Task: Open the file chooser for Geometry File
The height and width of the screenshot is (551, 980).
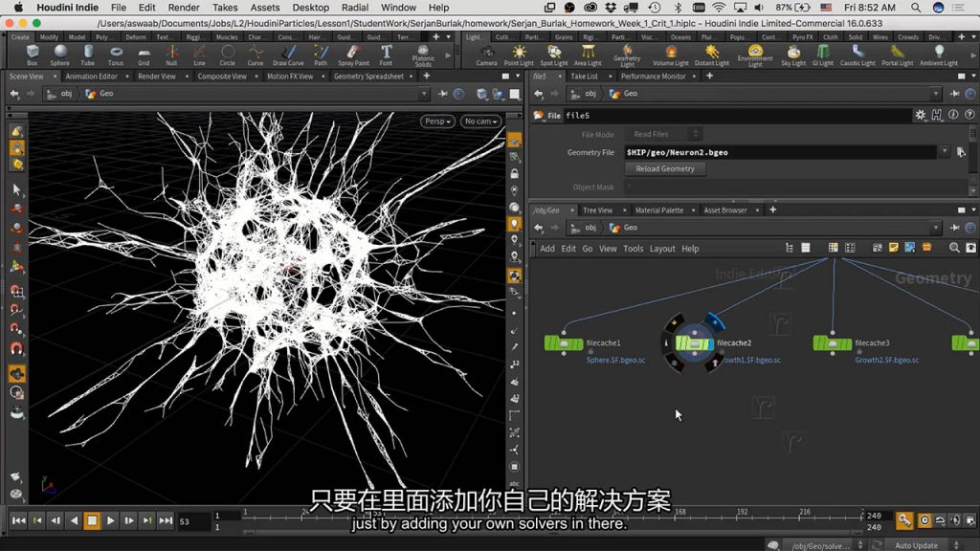Action: 961,152
